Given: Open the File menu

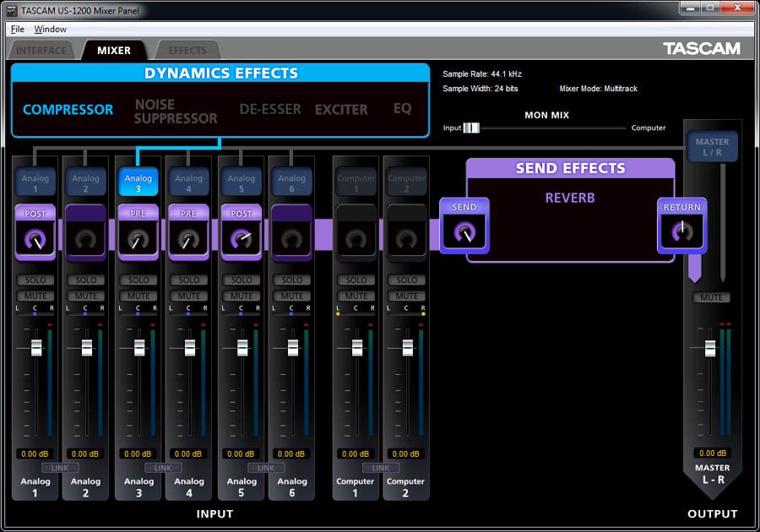Looking at the screenshot, I should tap(17, 29).
